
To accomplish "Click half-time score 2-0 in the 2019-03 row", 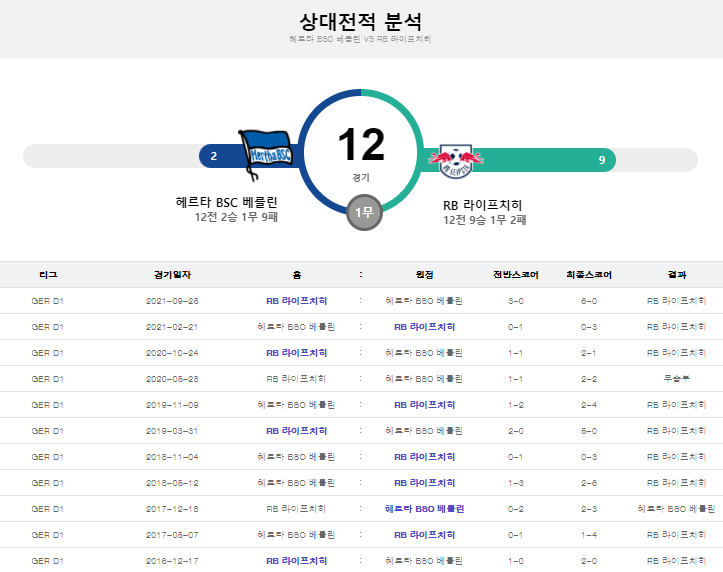I will (x=516, y=431).
